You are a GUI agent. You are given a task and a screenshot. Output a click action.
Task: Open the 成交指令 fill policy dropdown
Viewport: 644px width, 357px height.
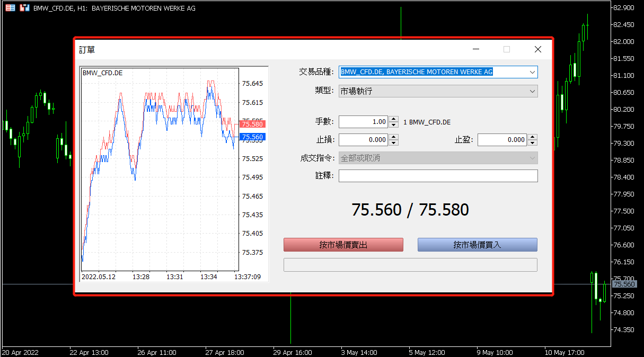tap(532, 158)
